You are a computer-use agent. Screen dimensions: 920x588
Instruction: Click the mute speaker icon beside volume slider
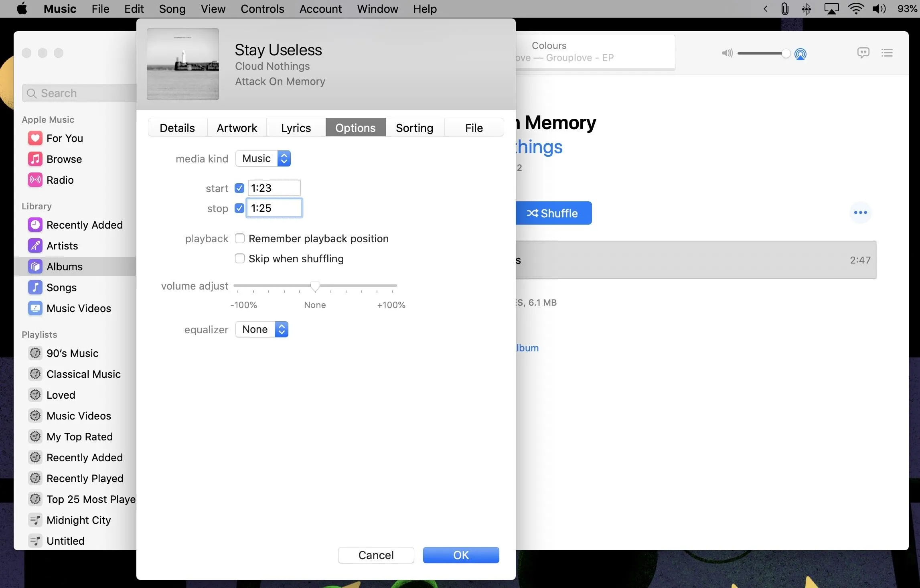(727, 53)
